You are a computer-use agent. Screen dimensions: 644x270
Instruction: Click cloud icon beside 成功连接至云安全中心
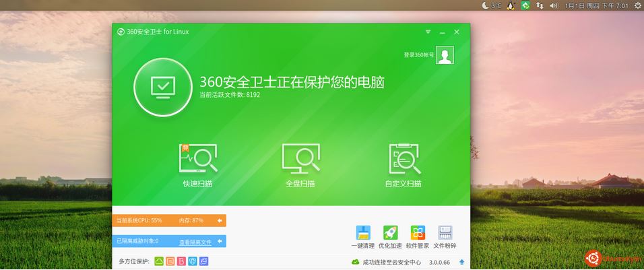point(355,262)
